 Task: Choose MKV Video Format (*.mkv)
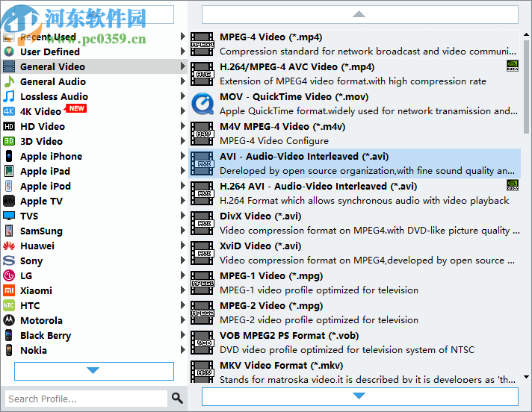point(355,372)
